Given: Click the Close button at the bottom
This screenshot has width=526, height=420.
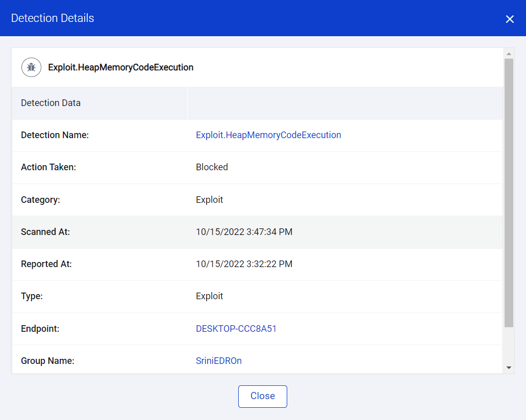Looking at the screenshot, I should [x=262, y=396].
